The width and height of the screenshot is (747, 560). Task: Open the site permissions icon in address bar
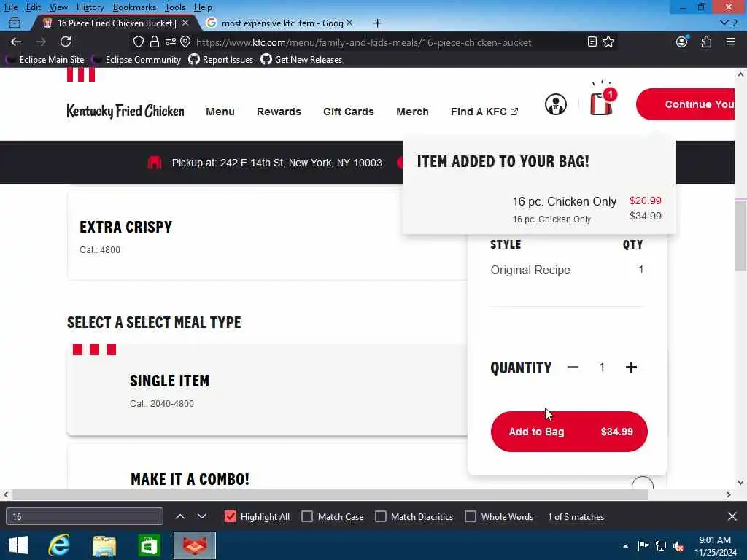(x=170, y=42)
